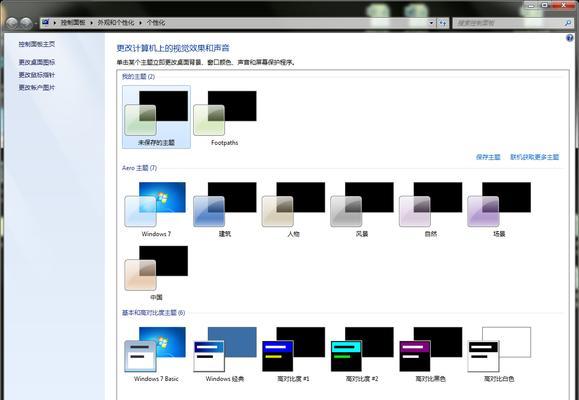The image size is (579, 400).
Task: Select the 高对比度 #1 theme
Action: 294,354
